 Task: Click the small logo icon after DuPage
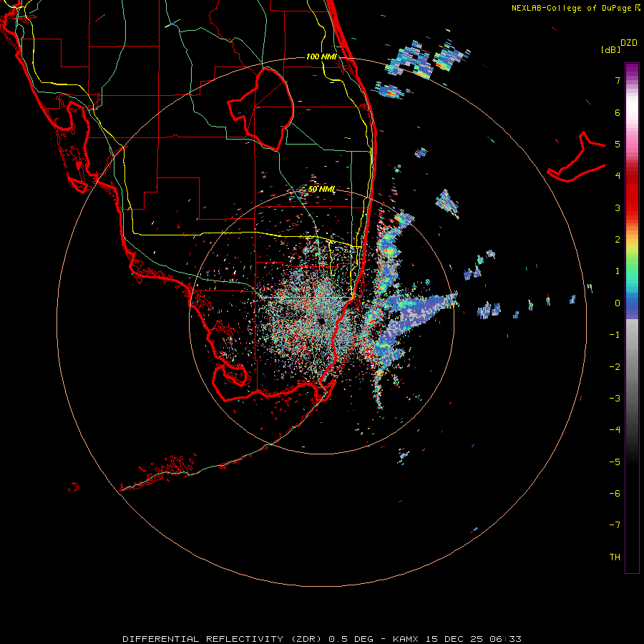coord(638,8)
